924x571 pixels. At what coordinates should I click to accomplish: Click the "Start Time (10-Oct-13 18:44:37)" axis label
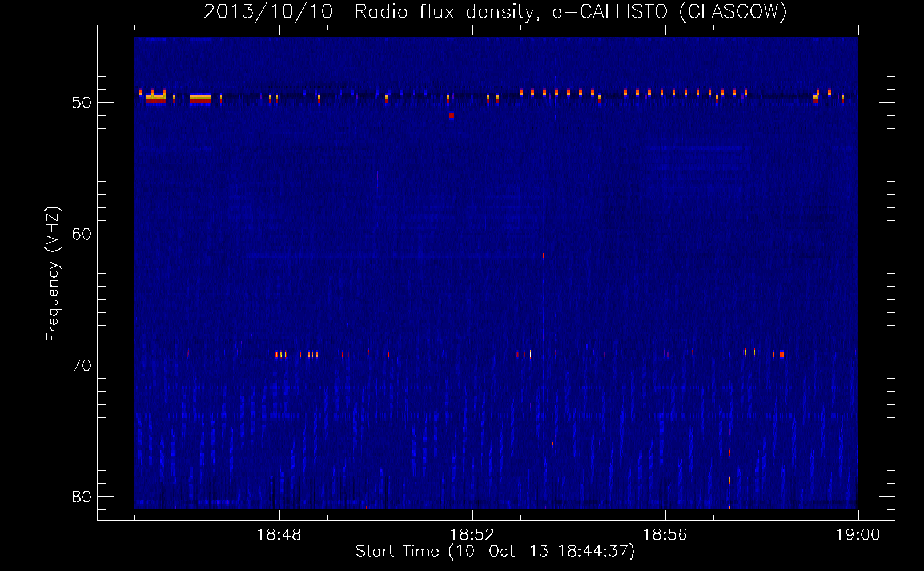(495, 552)
